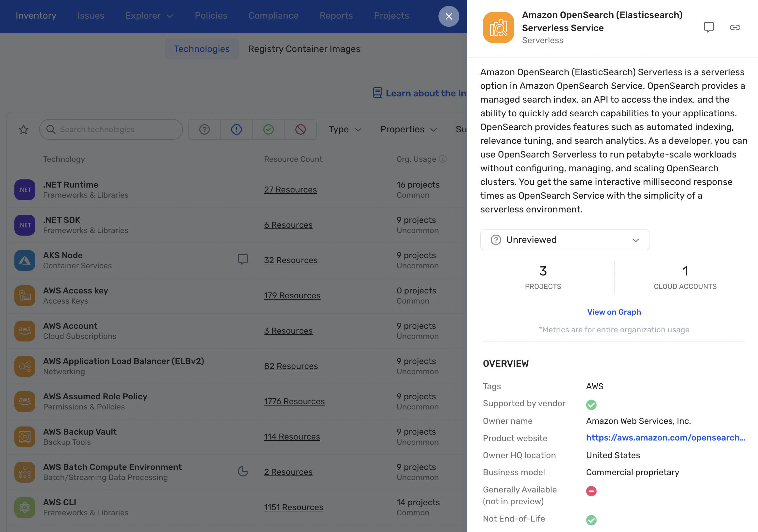This screenshot has width=758, height=532.
Task: Click the Not End-of-Life green check
Action: pyautogui.click(x=591, y=521)
